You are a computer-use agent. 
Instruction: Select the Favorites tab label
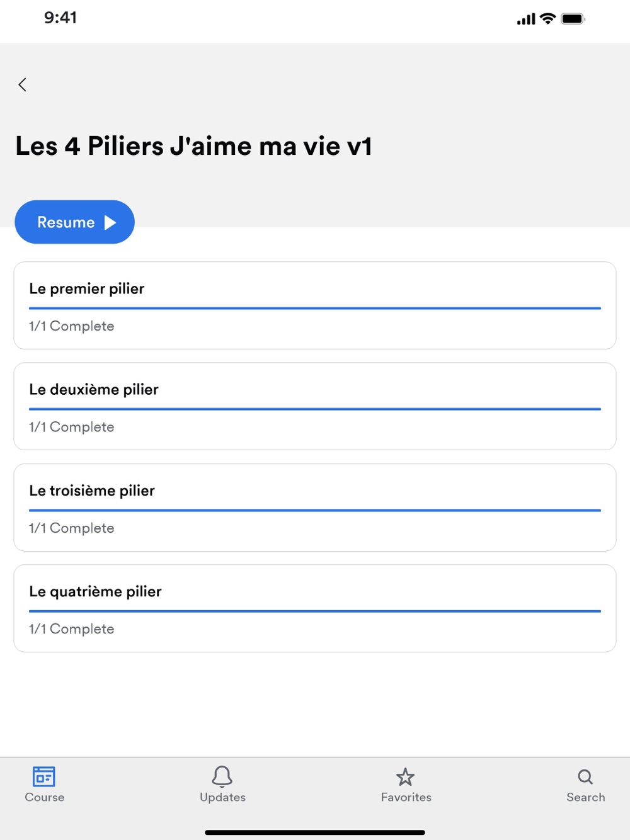point(406,797)
